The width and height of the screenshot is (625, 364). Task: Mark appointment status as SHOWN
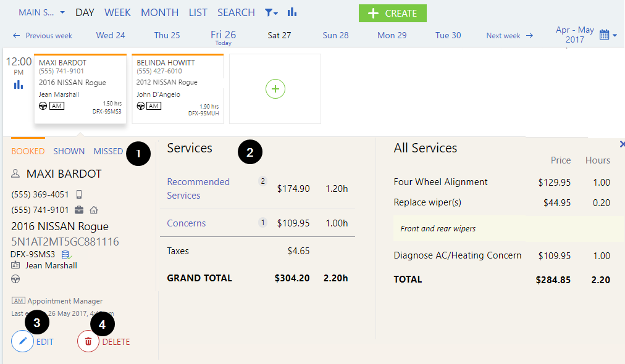(x=69, y=151)
